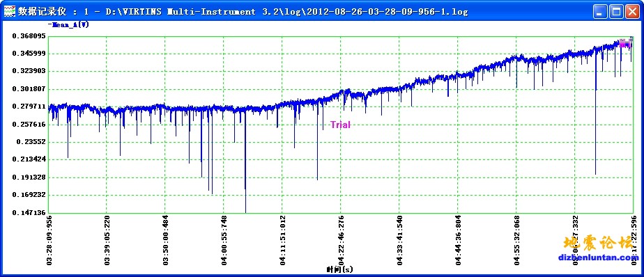This screenshot has height=277, width=644.
Task: Click y-axis value 0.368095
Action: tap(29, 36)
